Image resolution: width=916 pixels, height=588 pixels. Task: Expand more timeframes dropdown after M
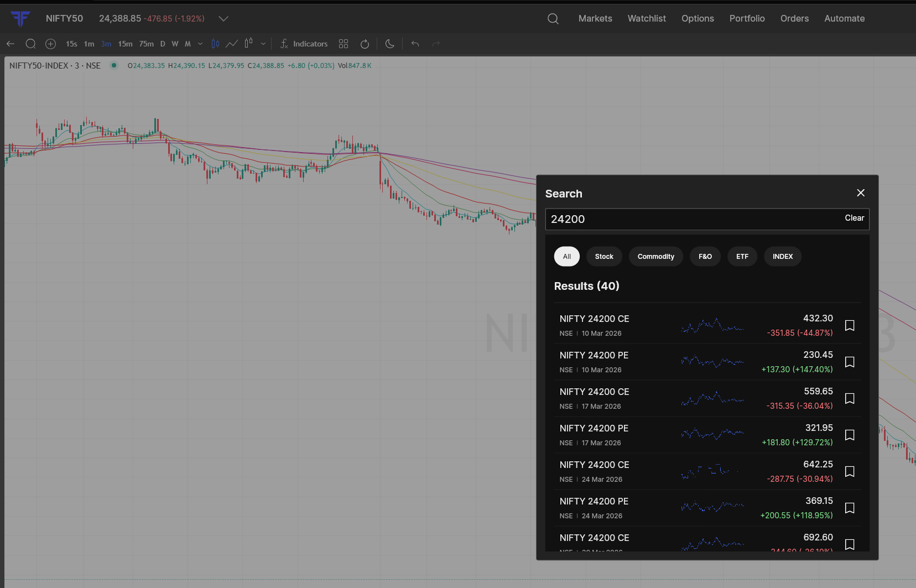point(200,44)
